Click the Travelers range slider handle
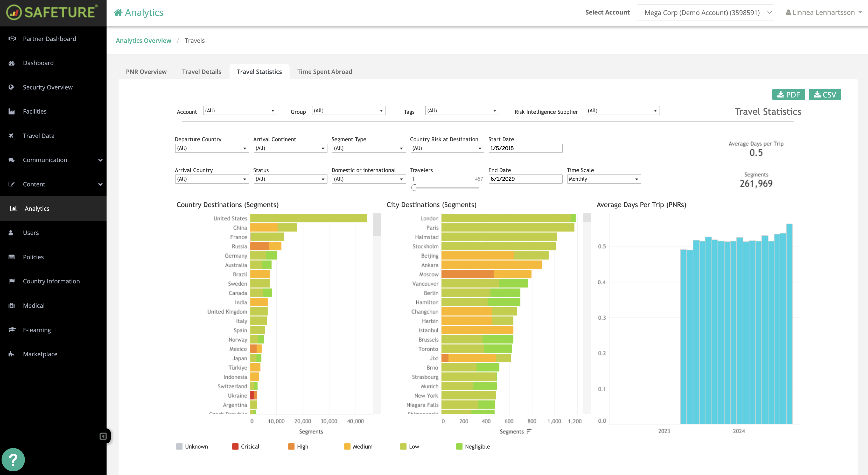Image resolution: width=868 pixels, height=475 pixels. 414,188
